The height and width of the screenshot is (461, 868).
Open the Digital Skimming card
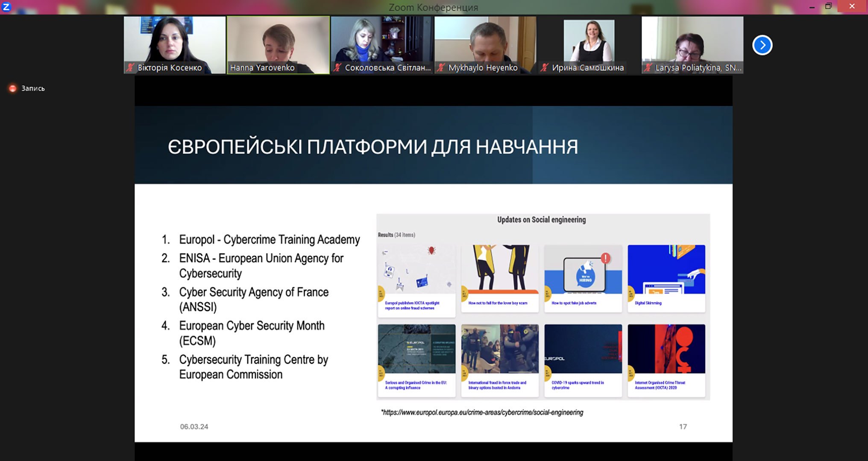click(x=666, y=278)
